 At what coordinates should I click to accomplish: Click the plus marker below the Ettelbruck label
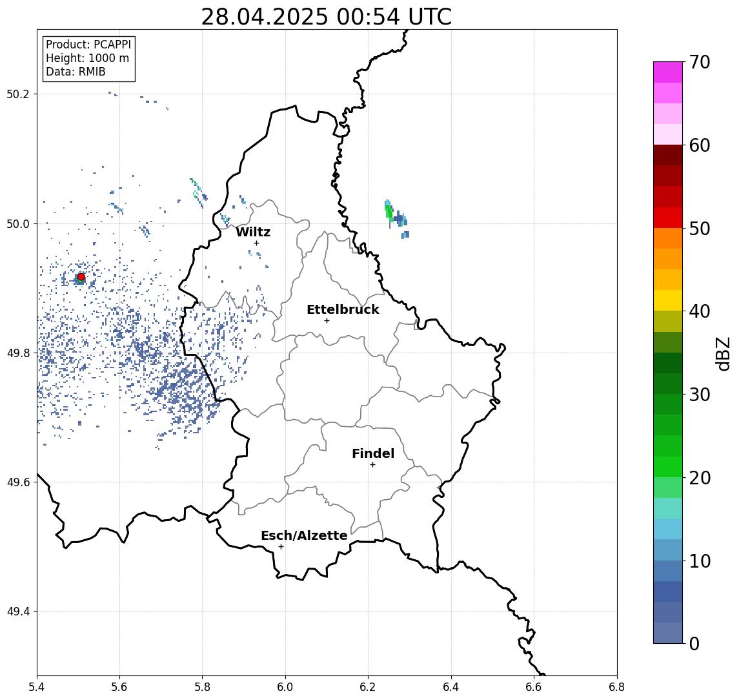pyautogui.click(x=327, y=321)
